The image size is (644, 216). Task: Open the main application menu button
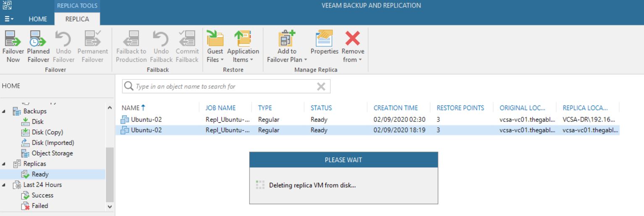click(x=9, y=19)
